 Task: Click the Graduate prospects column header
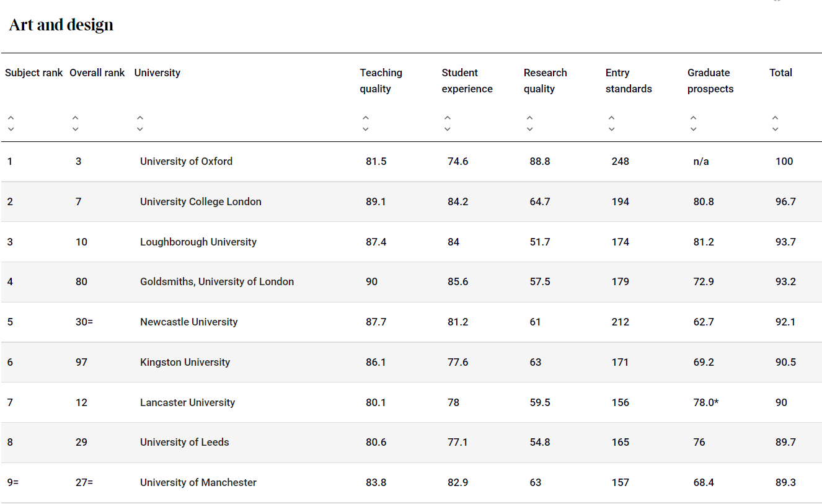pos(710,81)
